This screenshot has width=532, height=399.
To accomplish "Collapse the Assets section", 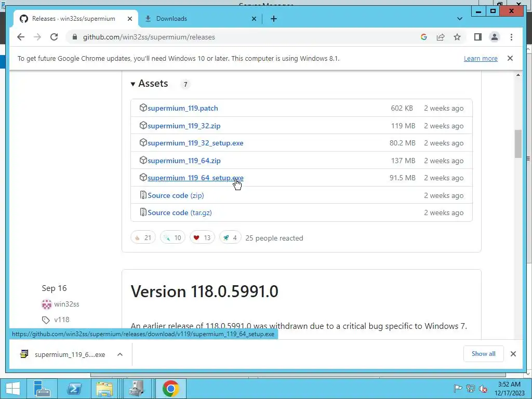I will tap(149, 84).
